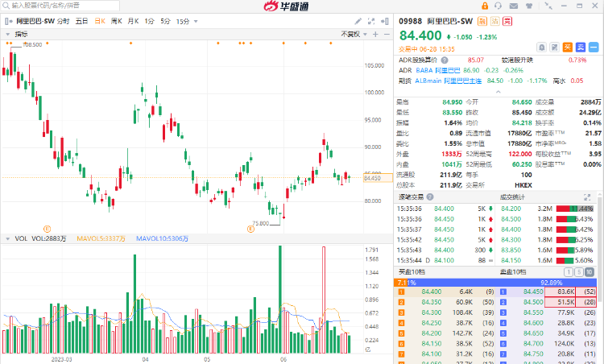Click the 52周最高 value 122.000
The width and height of the screenshot is (604, 364).
point(520,154)
